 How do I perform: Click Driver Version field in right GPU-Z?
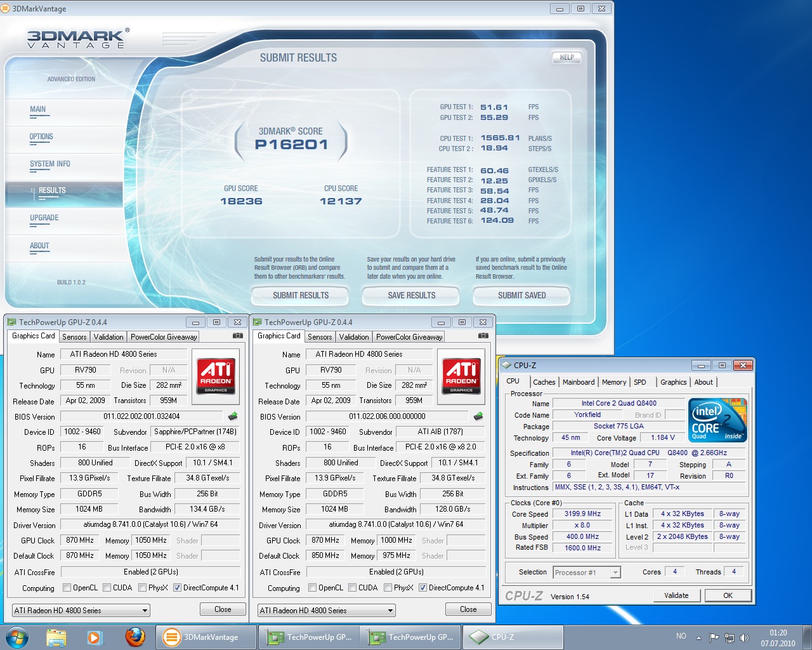(396, 524)
